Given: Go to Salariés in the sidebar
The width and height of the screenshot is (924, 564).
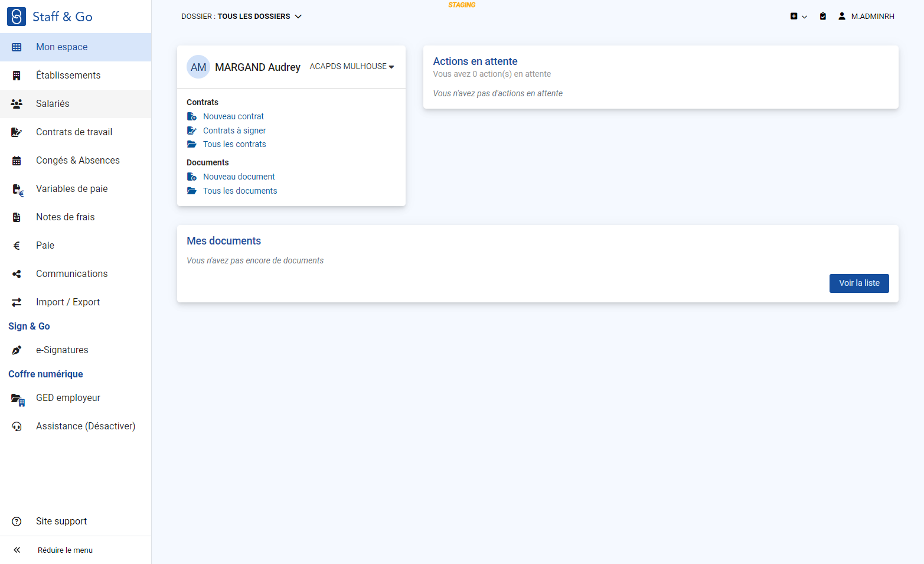Looking at the screenshot, I should point(76,104).
